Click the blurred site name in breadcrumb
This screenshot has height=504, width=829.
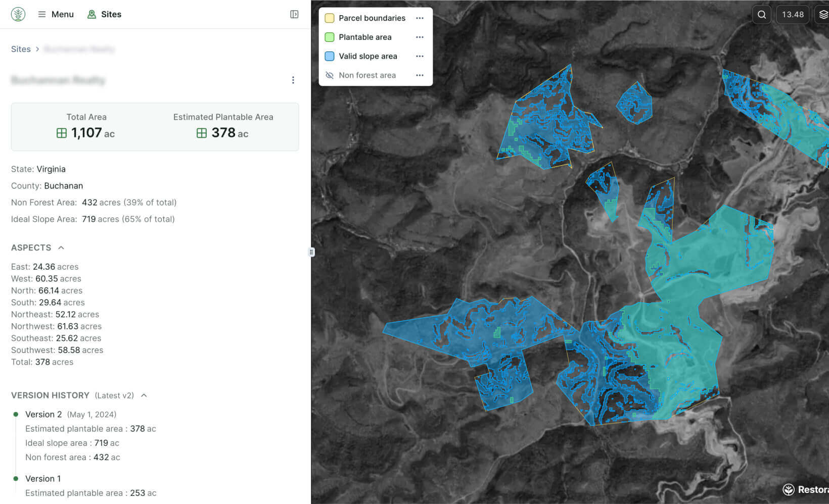click(79, 49)
